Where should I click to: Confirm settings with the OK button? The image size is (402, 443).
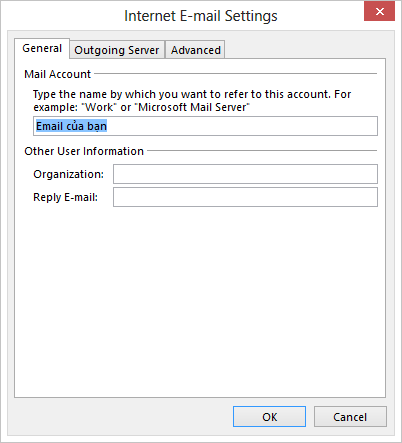[x=269, y=417]
